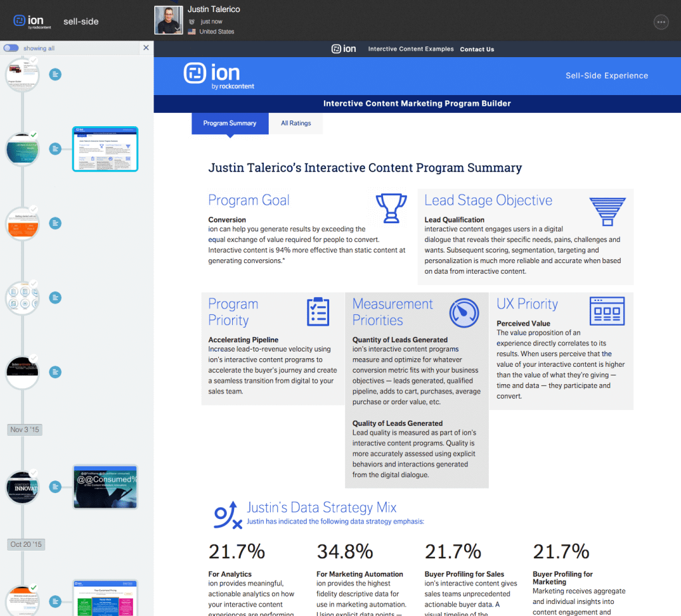Image resolution: width=681 pixels, height=616 pixels.
Task: Close the timeline sidebar panel
Action: point(146,48)
